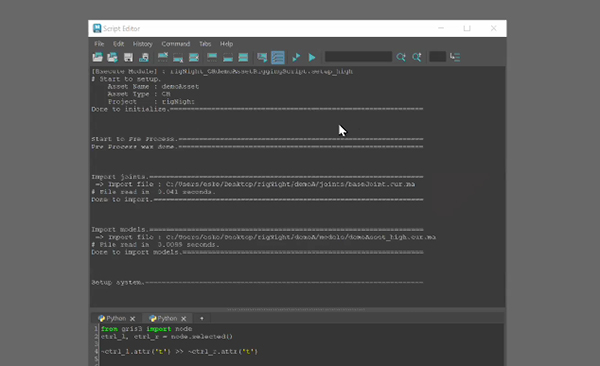
Task: Open the File menu
Action: tap(99, 44)
